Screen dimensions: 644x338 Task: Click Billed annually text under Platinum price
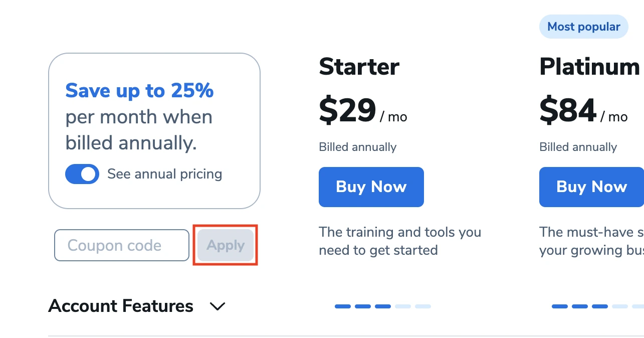(578, 147)
